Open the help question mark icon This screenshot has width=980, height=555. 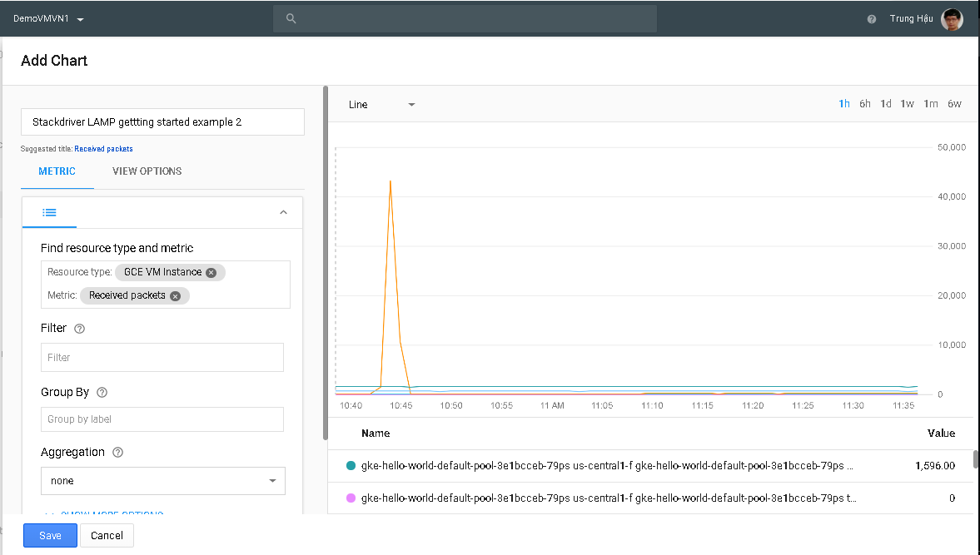(872, 19)
